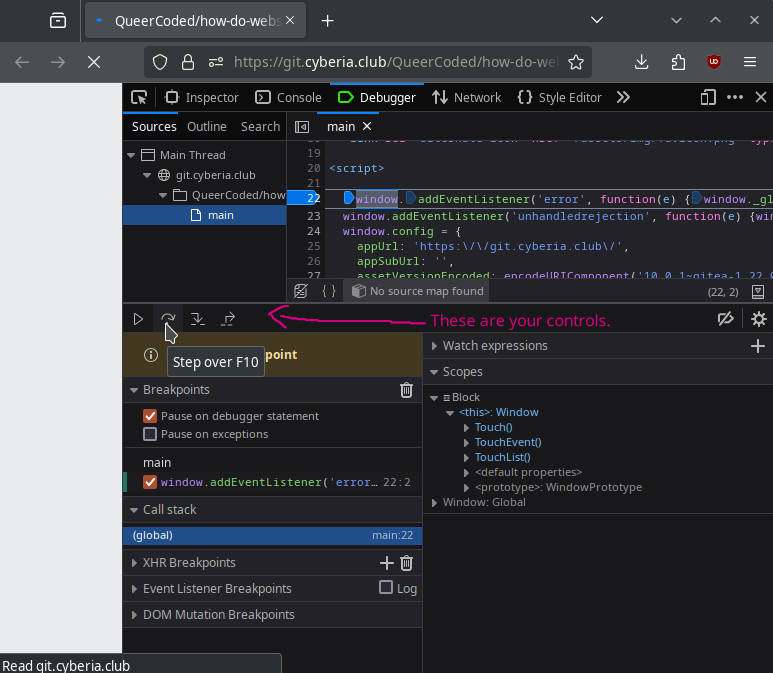Pretty print source with curly braces button
This screenshot has width=773, height=673.
coord(329,291)
